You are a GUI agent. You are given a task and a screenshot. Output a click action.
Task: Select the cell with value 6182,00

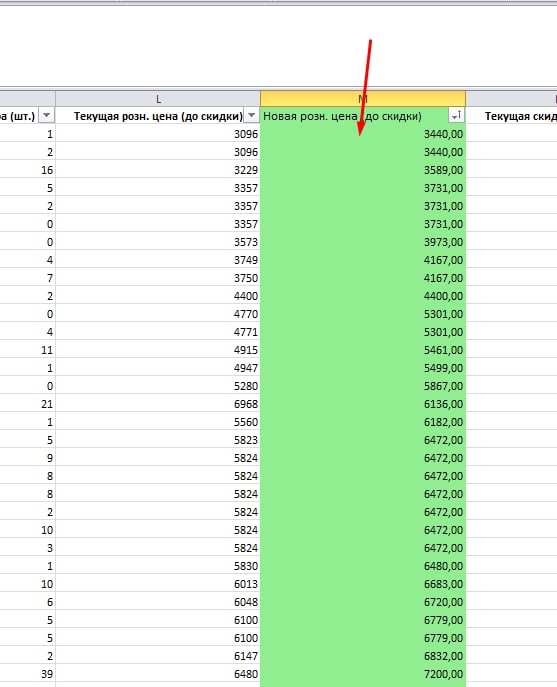click(363, 422)
